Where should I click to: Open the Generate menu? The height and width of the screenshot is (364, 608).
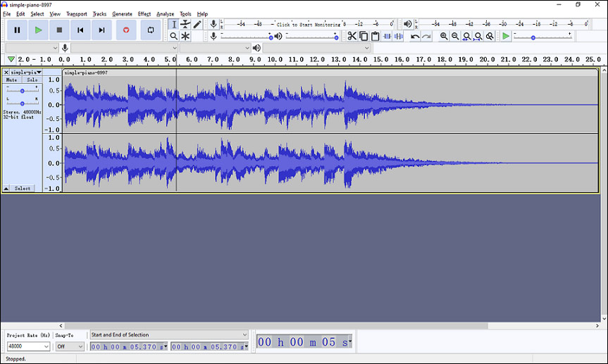click(x=122, y=14)
